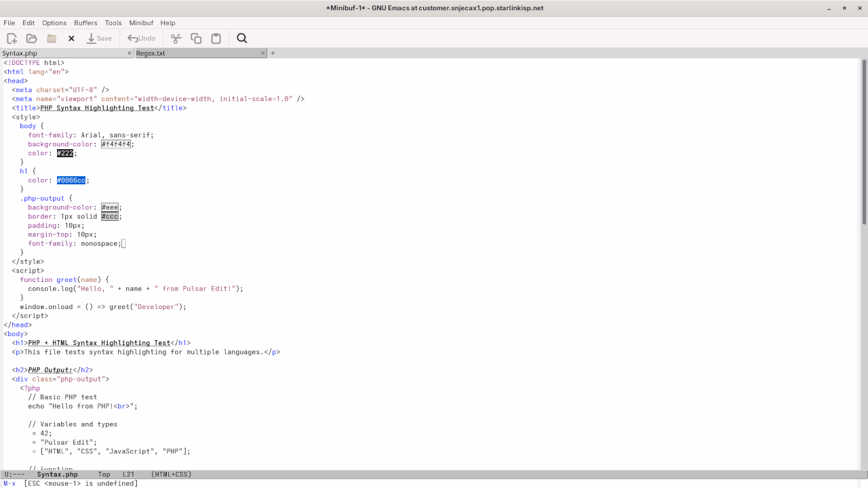
Task: Click the .php-output selector
Action: (42, 199)
